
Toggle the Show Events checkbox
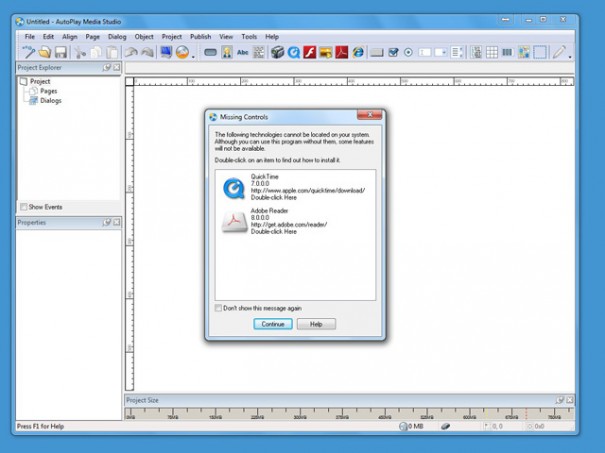click(24, 207)
